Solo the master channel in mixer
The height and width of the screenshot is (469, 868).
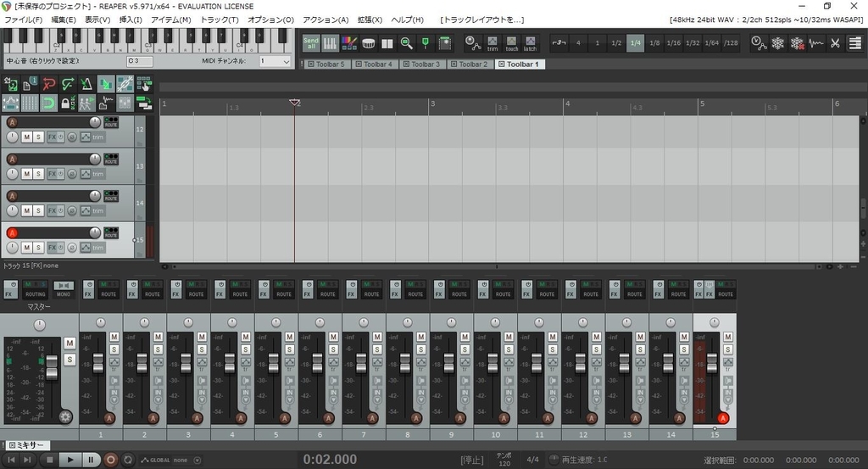pyautogui.click(x=70, y=360)
